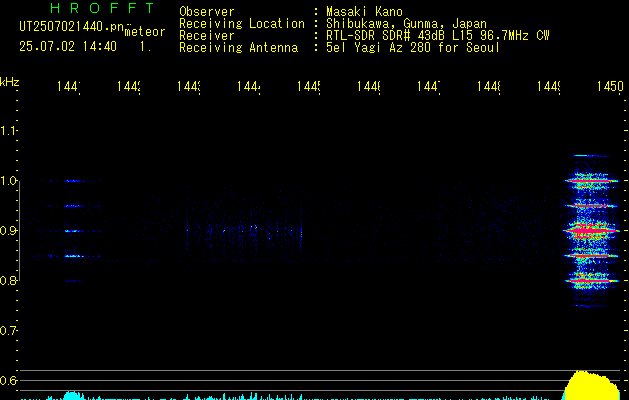
Task: Click the kHz axis unit label
Action: pyautogui.click(x=10, y=82)
